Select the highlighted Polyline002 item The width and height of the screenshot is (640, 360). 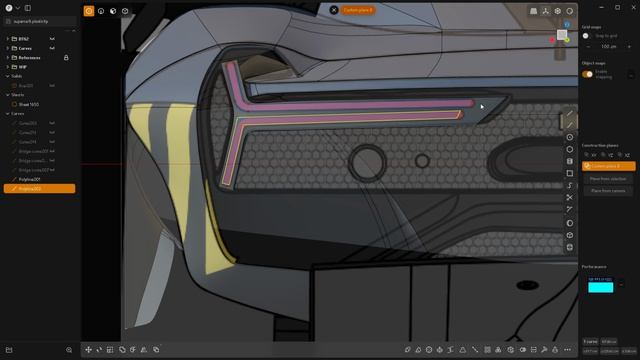coord(40,189)
